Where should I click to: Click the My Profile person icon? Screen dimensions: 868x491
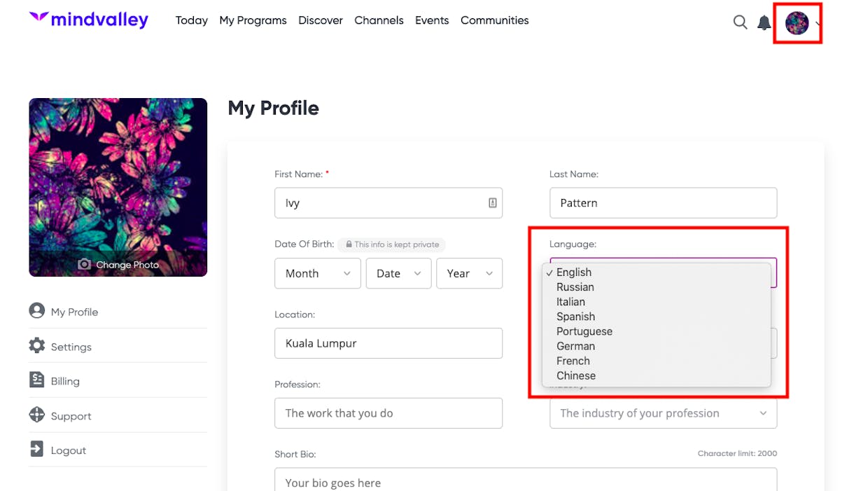(37, 310)
